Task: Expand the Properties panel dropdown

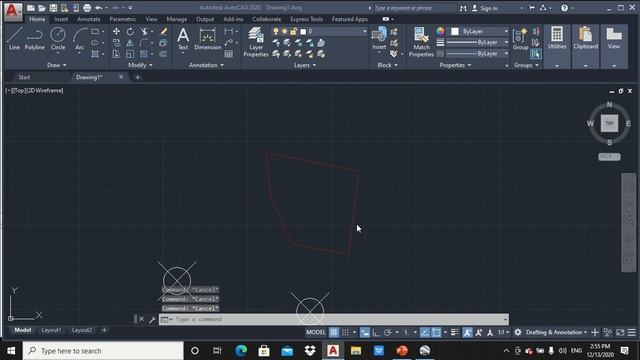Action: [455, 65]
